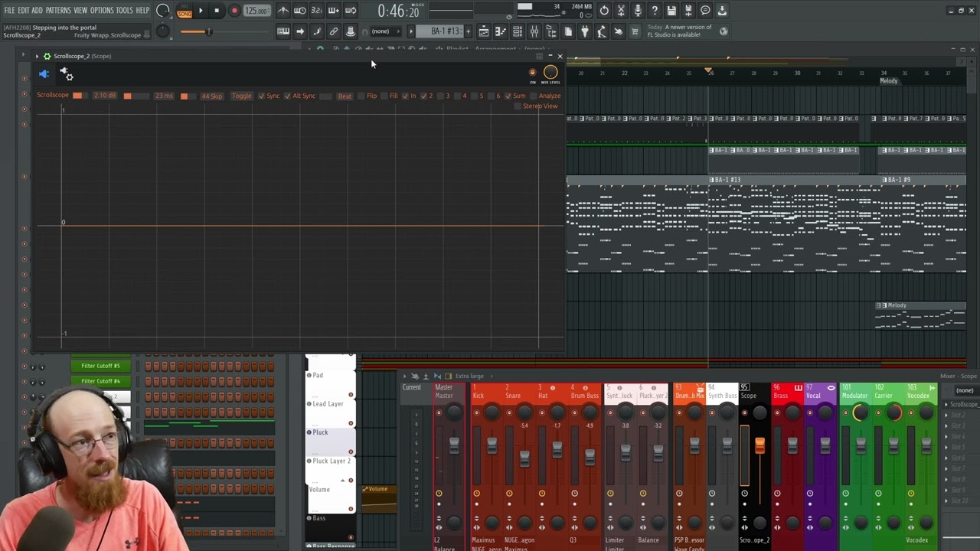
Task: Click the one-click audio recording microphone icon
Action: click(x=638, y=11)
